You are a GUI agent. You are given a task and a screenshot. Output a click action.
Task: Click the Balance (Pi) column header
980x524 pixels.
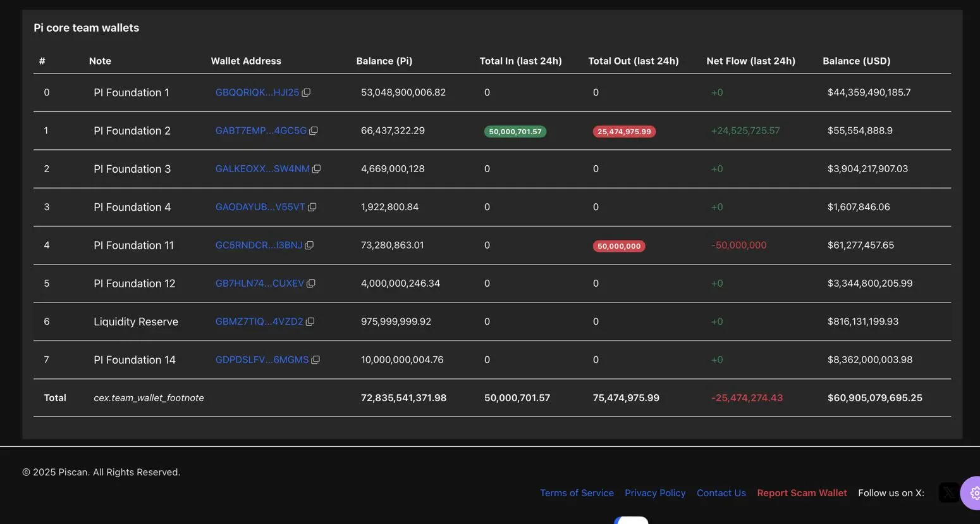[384, 61]
